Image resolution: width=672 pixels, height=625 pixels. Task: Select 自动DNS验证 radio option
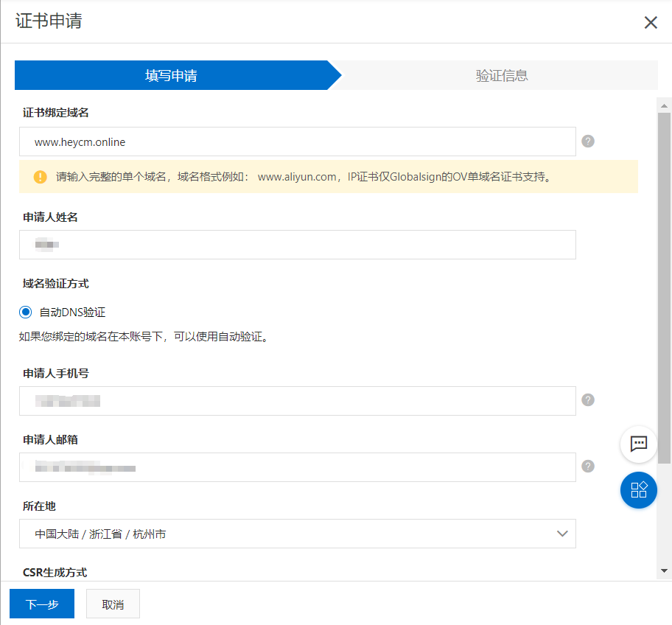[x=26, y=312]
